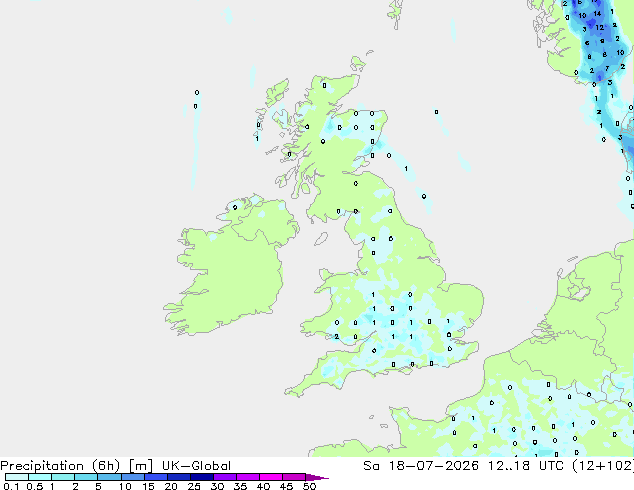Screen dimensions: 634x490
Task: Click the date "Sa 18-07-2026"
Action: click(421, 466)
